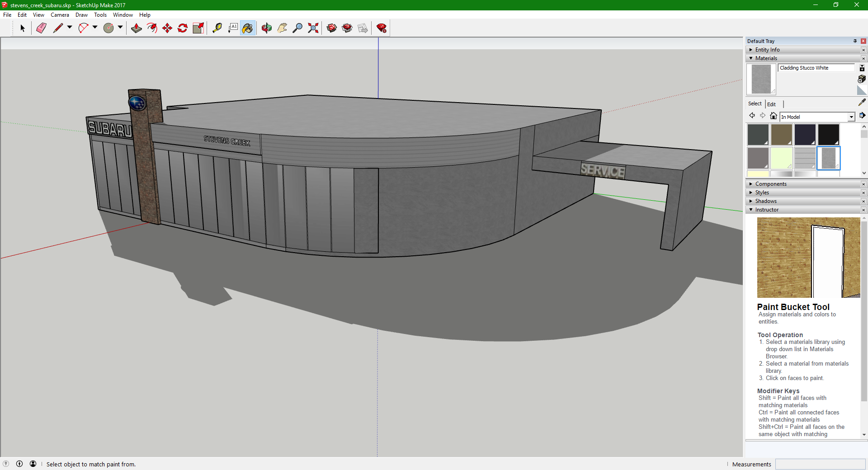Click the Zoom Extents tool

313,28
